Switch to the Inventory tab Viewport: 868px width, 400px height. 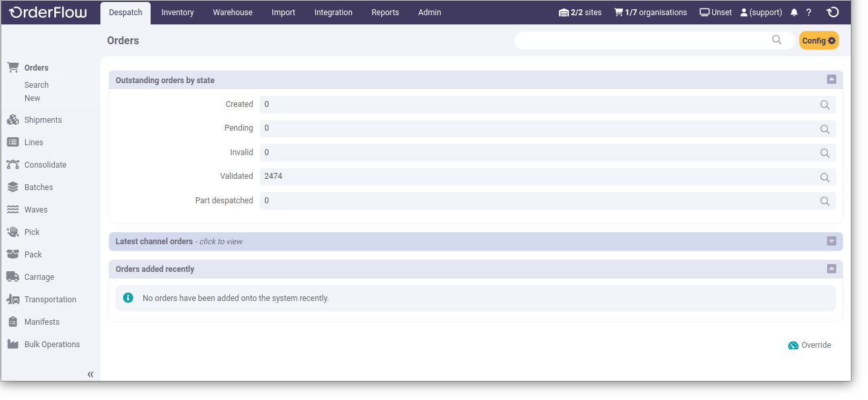[177, 12]
